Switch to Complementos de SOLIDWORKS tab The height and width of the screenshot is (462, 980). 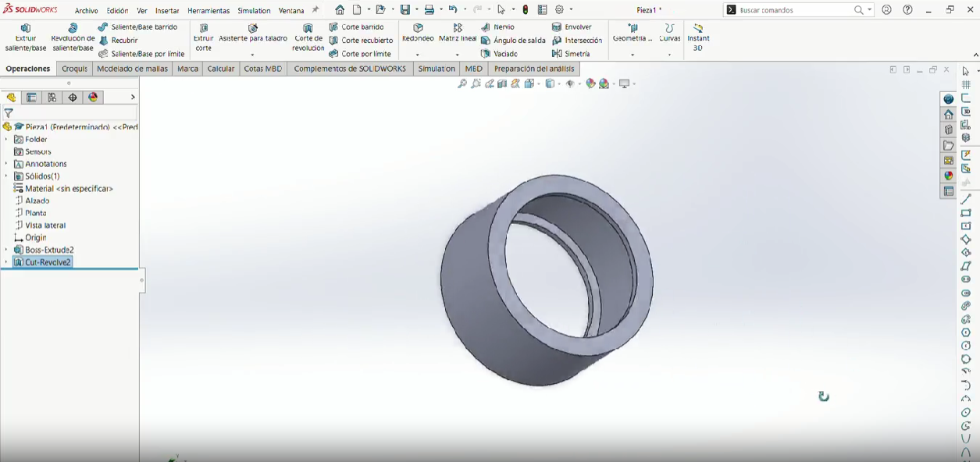click(350, 69)
